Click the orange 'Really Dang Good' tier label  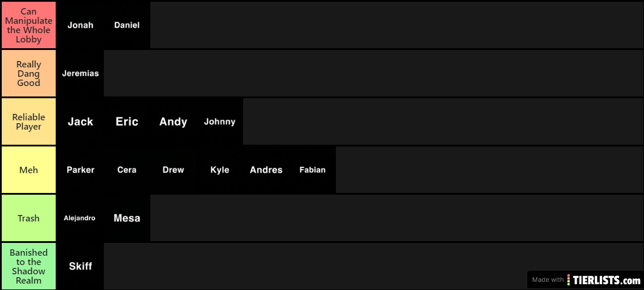(28, 73)
